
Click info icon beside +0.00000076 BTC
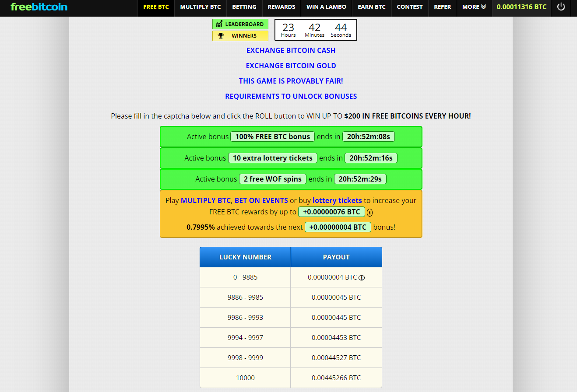click(370, 213)
